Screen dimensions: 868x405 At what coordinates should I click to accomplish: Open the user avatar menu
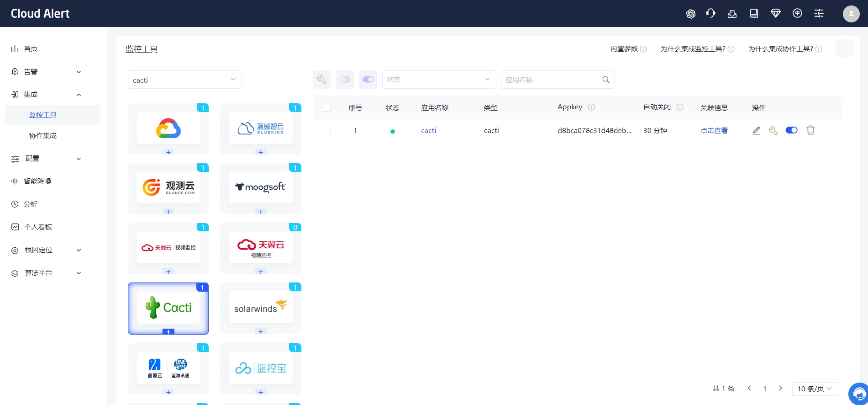851,14
